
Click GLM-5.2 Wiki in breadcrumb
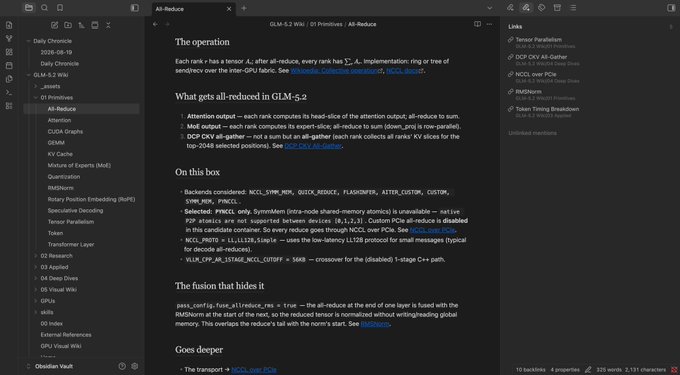pos(287,24)
